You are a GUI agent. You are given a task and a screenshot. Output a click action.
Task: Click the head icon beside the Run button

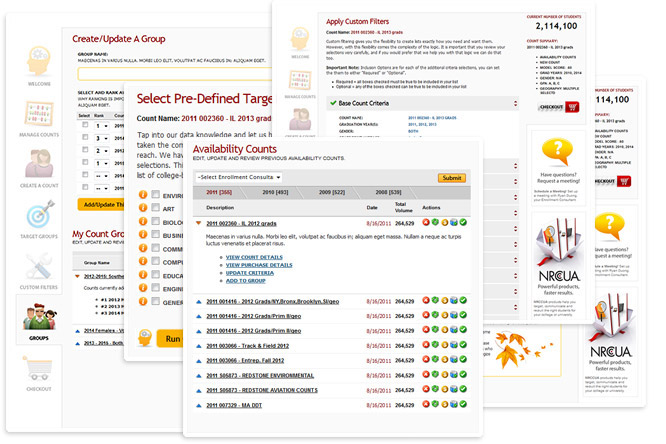pyautogui.click(x=145, y=338)
